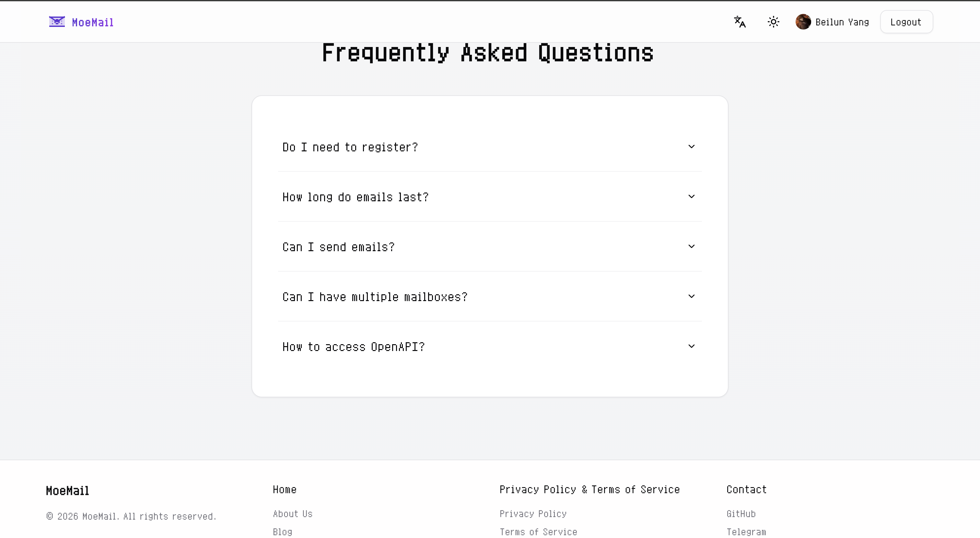Viewport: 980px width, 538px height.
Task: Expand 'Can I have multiple mailboxes?'
Action: (x=490, y=297)
